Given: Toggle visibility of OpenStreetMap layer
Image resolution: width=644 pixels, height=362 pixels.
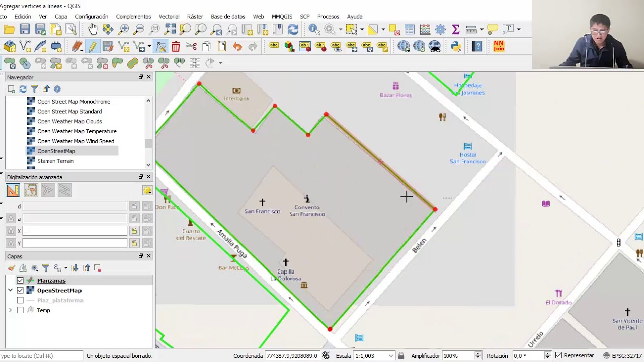Looking at the screenshot, I should click(20, 291).
